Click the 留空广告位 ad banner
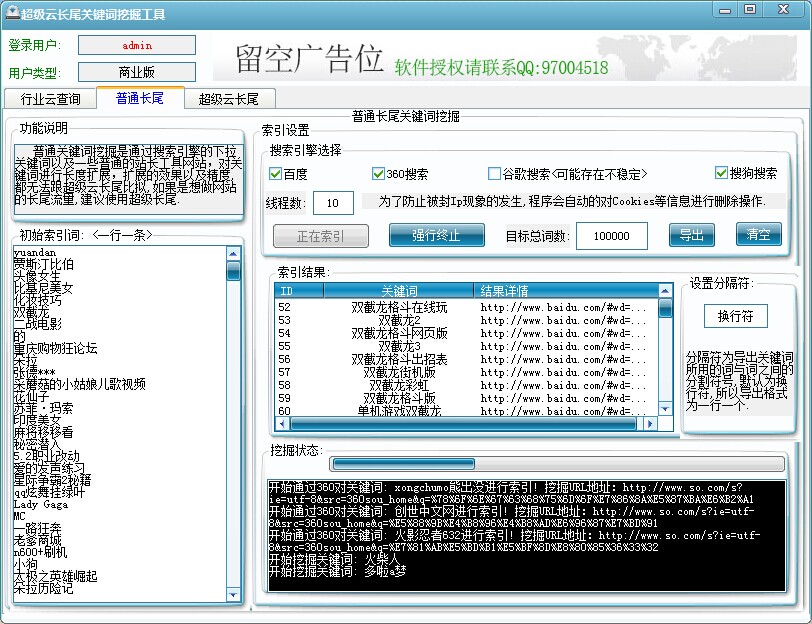Image resolution: width=812 pixels, height=624 pixels. pos(505,58)
